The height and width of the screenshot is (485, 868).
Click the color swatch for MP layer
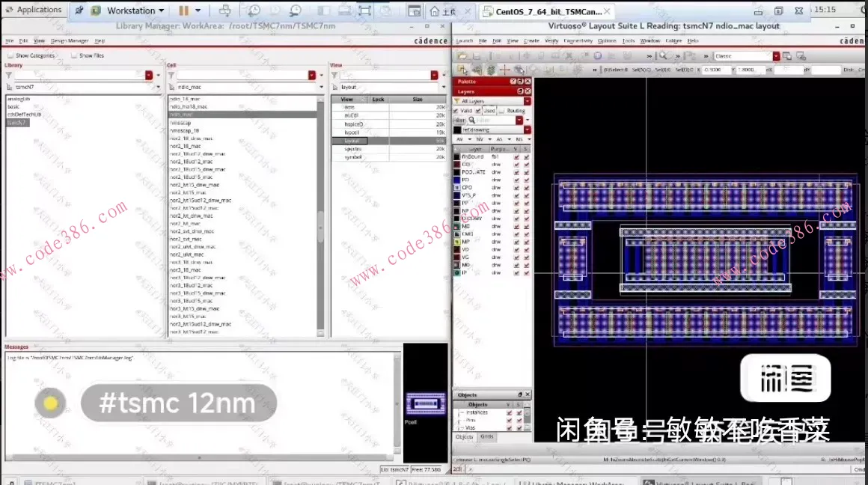point(456,242)
